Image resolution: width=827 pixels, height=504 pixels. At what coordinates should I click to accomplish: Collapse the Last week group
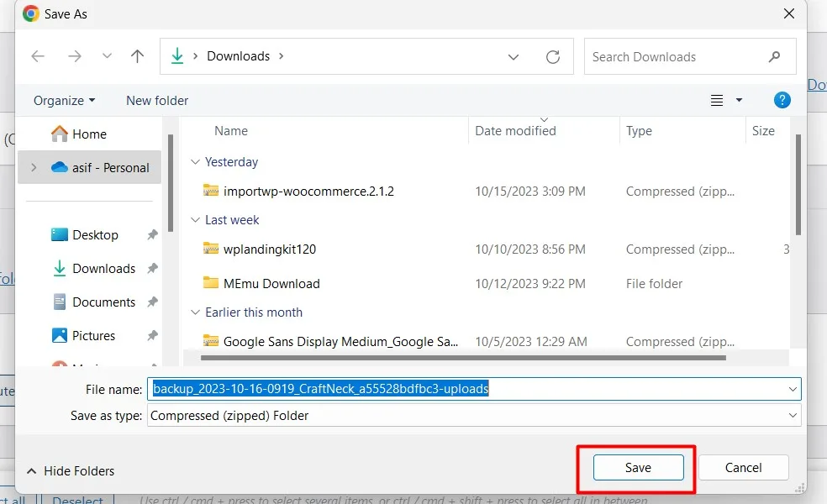coord(195,220)
